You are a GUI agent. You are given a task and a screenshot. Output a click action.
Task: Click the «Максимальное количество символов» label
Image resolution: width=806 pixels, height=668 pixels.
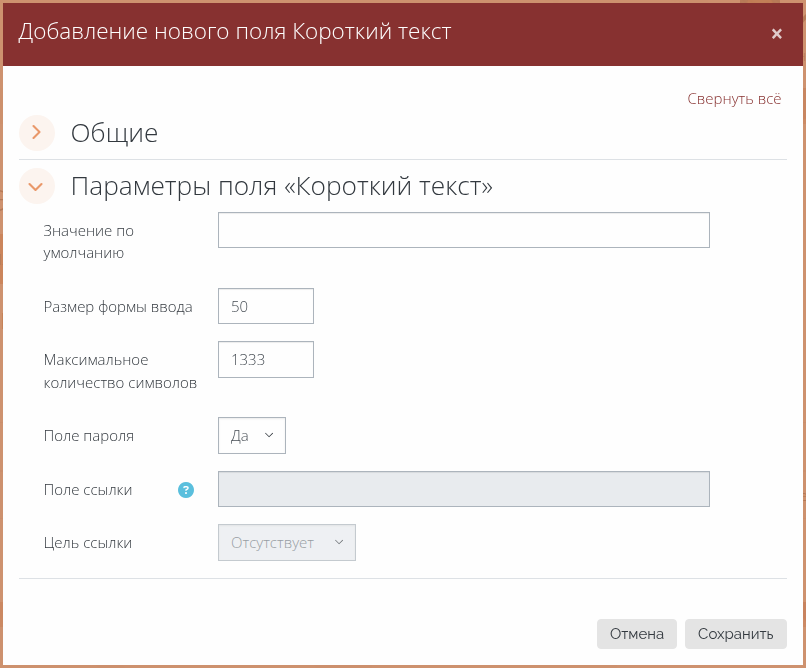coord(120,371)
